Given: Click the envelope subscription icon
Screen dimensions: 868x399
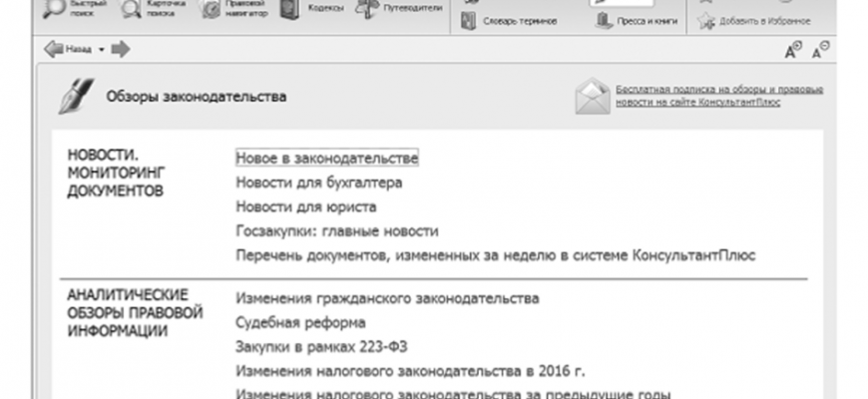Looking at the screenshot, I should pyautogui.click(x=593, y=97).
